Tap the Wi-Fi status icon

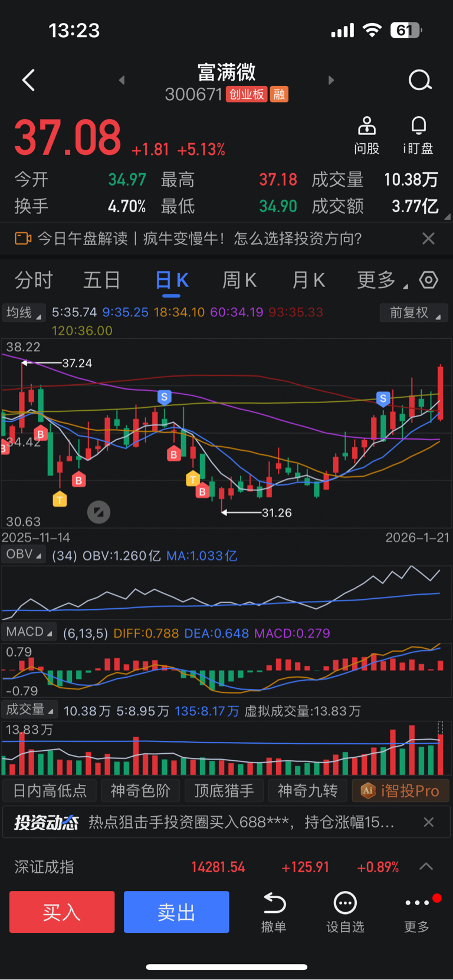coord(372,30)
